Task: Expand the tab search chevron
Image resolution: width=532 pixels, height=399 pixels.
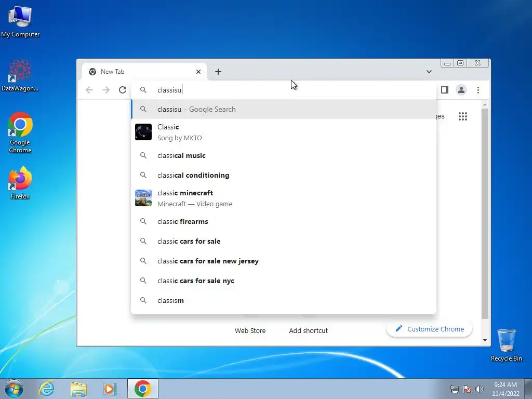Action: pyautogui.click(x=429, y=72)
